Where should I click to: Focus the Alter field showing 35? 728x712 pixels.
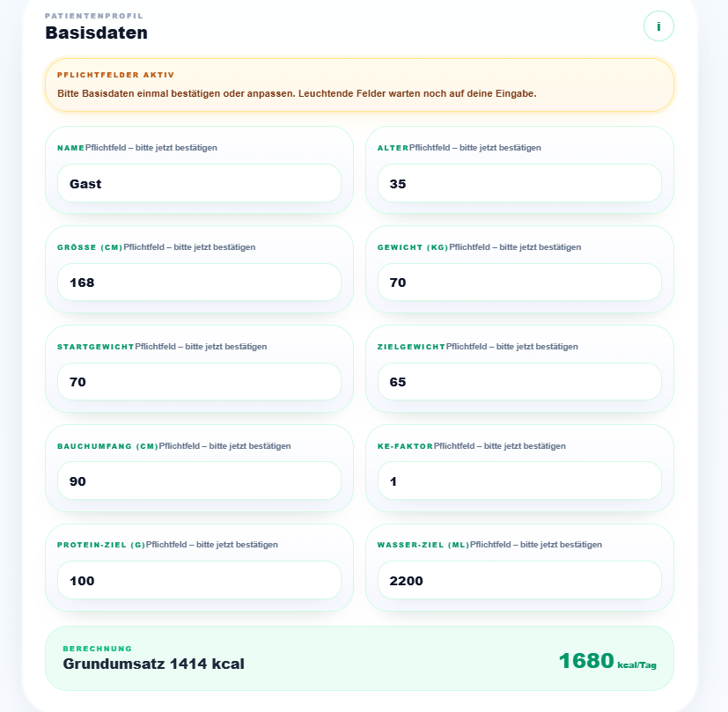pyautogui.click(x=519, y=183)
